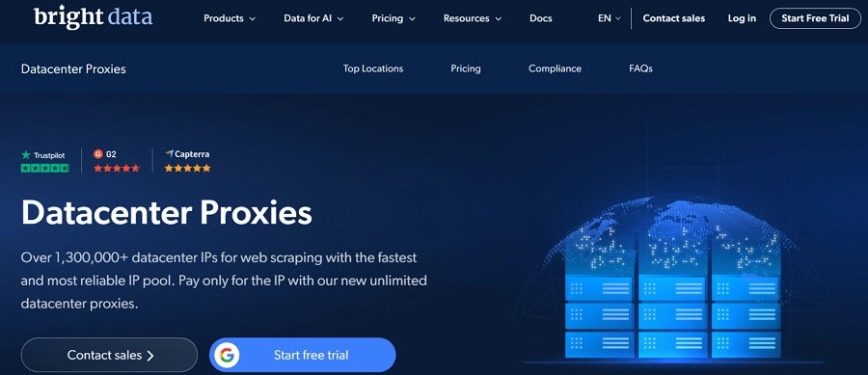The width and height of the screenshot is (868, 375).
Task: Click the red G2 rating stars
Action: pos(117,168)
